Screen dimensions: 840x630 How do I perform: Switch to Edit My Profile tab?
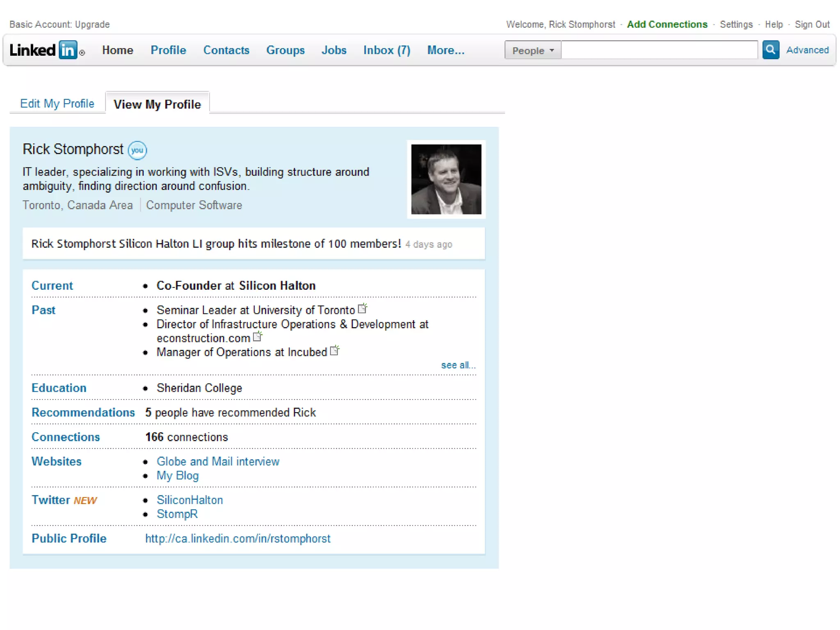[x=57, y=103]
